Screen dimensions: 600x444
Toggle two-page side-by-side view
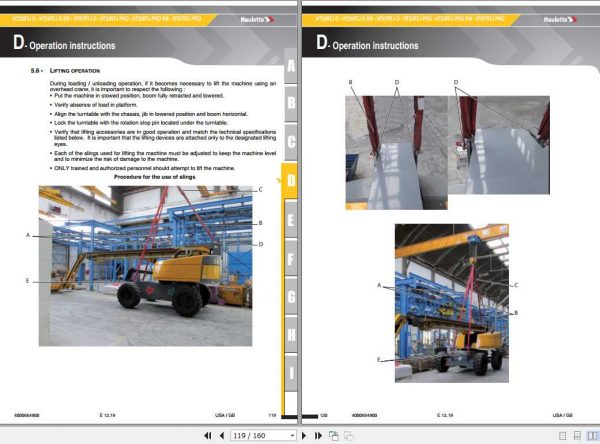coord(592,436)
